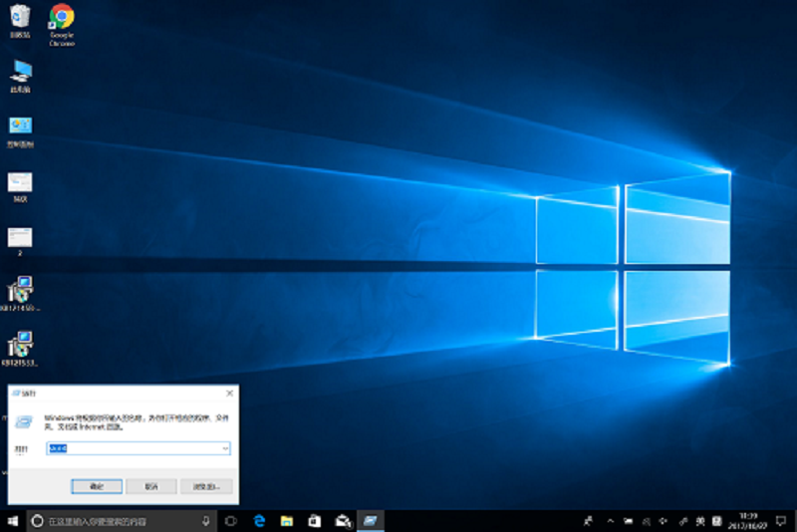
Task: Show hidden system tray icons
Action: click(x=611, y=521)
